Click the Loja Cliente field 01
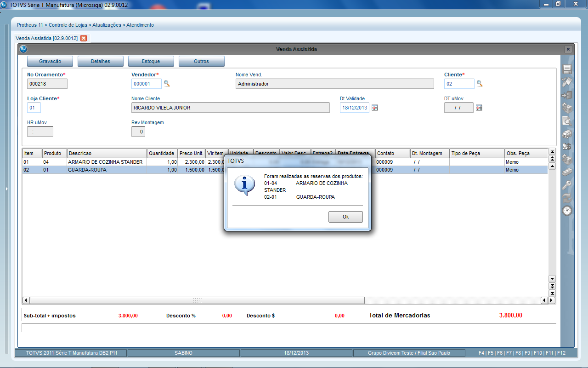 tap(34, 108)
